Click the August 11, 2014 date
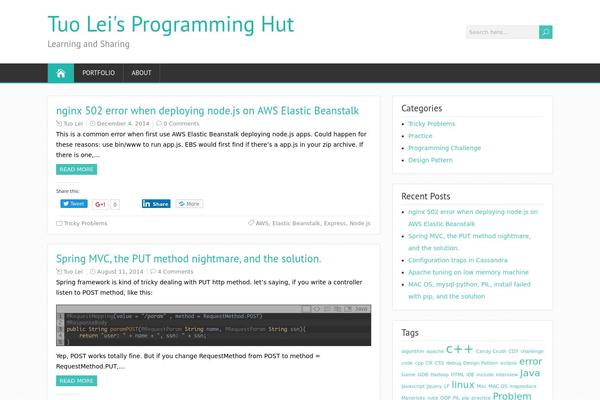Viewport: 600px width, 400px height. tap(120, 272)
